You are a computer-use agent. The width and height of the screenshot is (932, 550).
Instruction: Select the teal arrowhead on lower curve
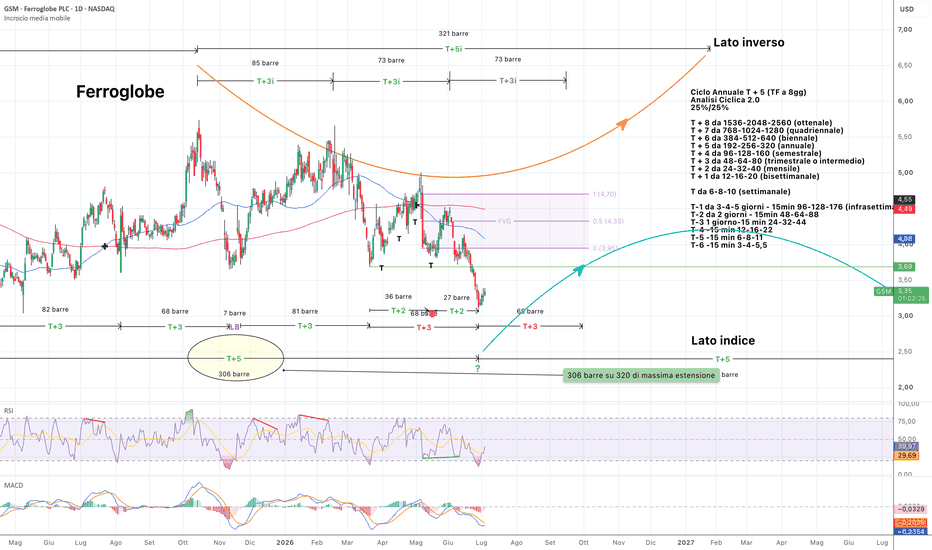coord(579,271)
